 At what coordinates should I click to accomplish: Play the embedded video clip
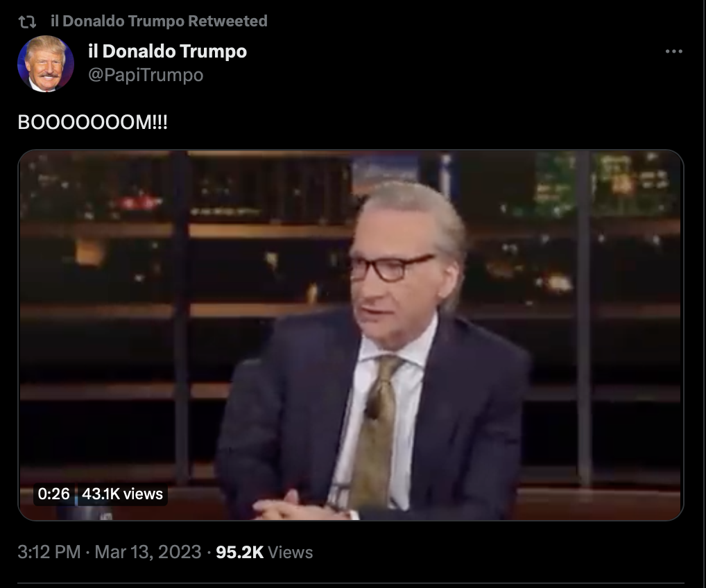tap(351, 336)
